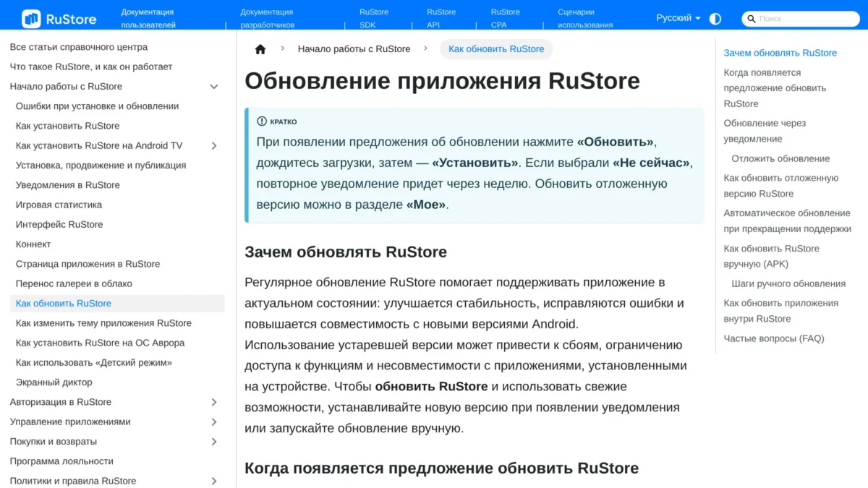
Task: Open Игровая статистика item
Action: click(x=59, y=205)
